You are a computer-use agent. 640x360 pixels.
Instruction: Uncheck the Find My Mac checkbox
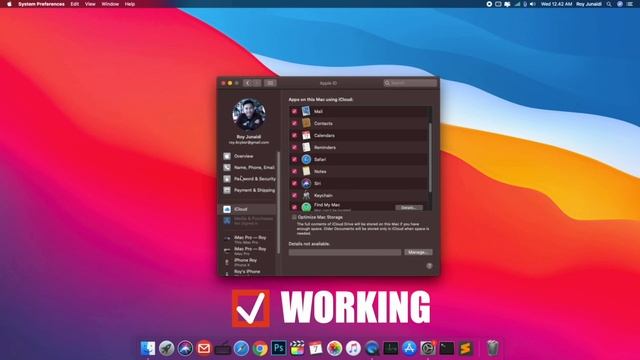294,207
